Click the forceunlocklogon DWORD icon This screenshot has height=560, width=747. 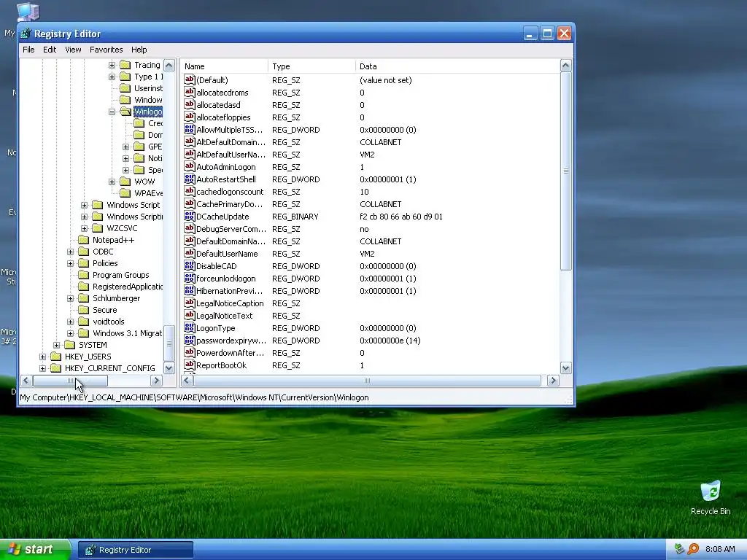[x=190, y=278]
